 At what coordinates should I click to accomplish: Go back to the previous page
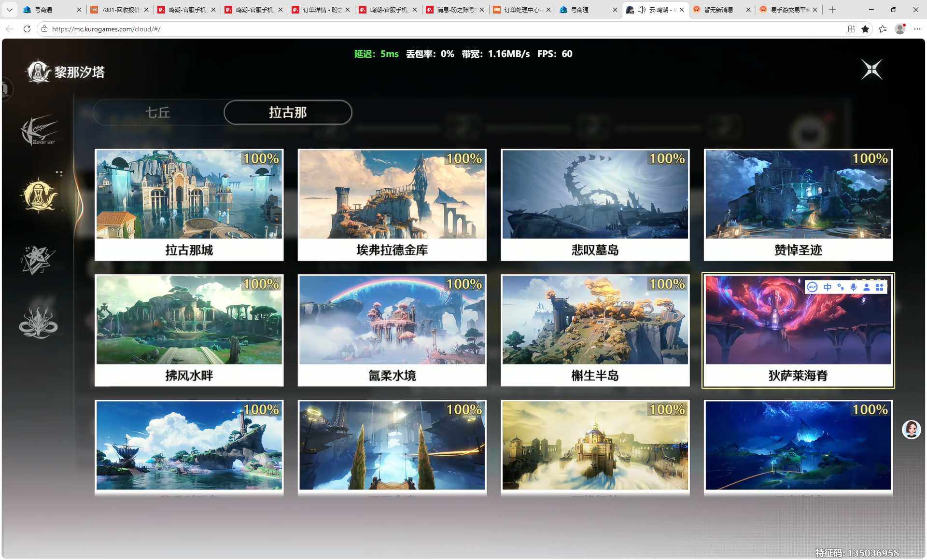(10, 29)
